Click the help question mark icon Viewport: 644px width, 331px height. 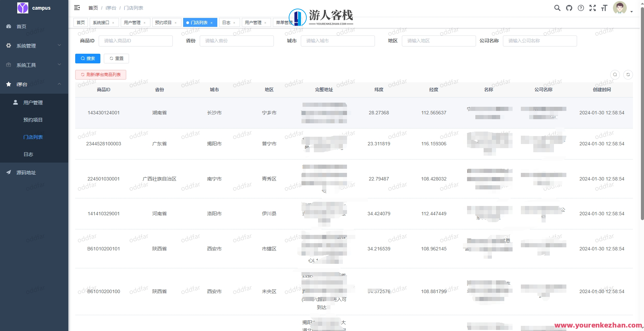click(x=581, y=8)
